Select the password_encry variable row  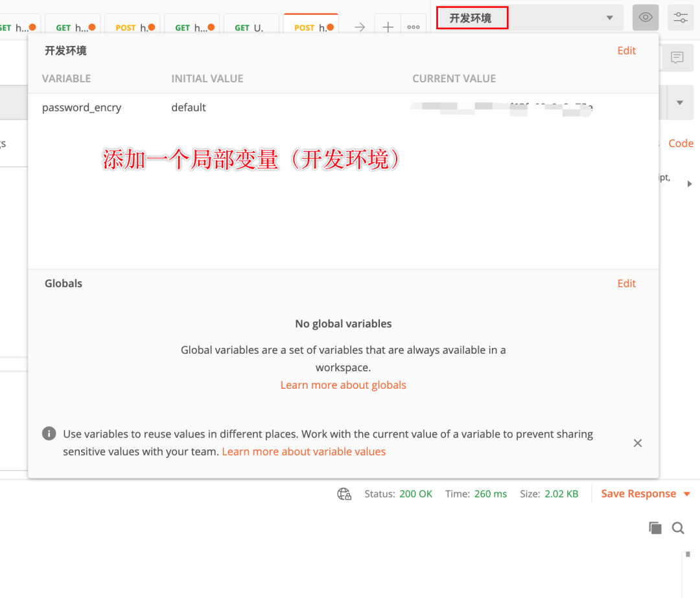(x=82, y=108)
